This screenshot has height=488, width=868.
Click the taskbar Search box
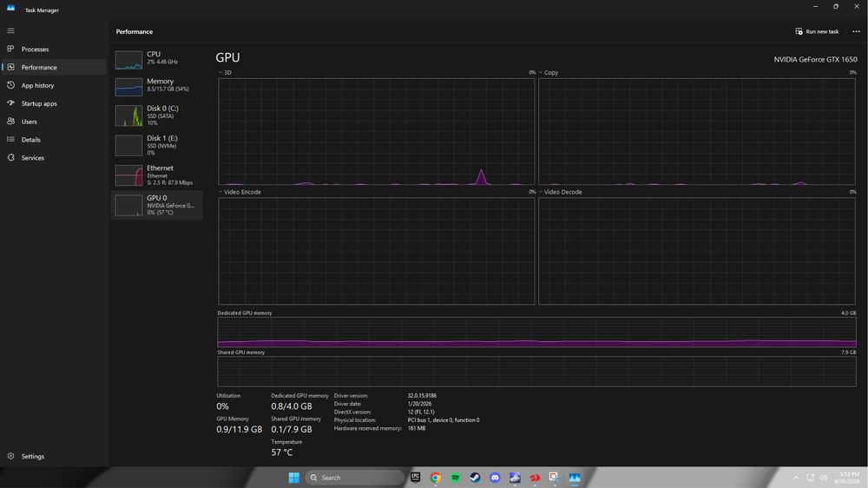(x=354, y=478)
